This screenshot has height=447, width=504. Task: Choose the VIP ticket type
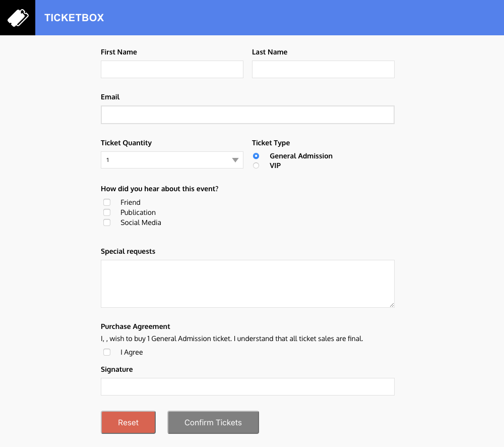click(x=256, y=165)
